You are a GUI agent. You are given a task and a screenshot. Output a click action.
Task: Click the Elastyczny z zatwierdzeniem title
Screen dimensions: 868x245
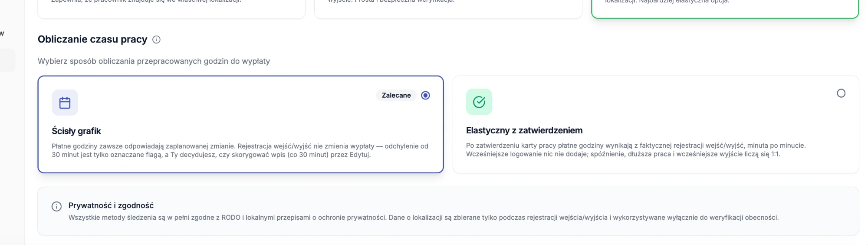point(524,130)
